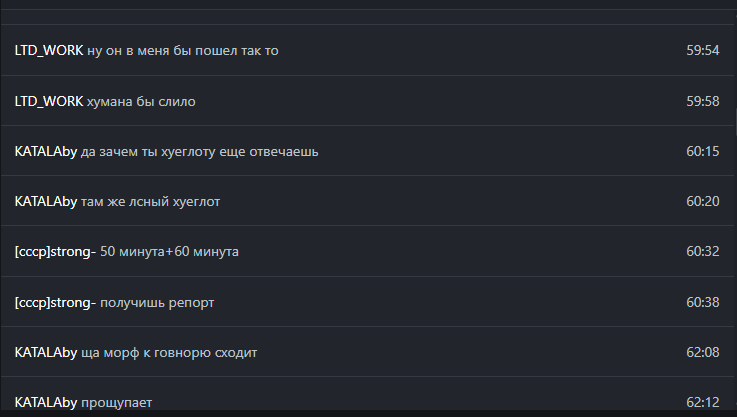Open LTD_WORK profile from the 59:58 row
The image size is (737, 417).
(49, 101)
